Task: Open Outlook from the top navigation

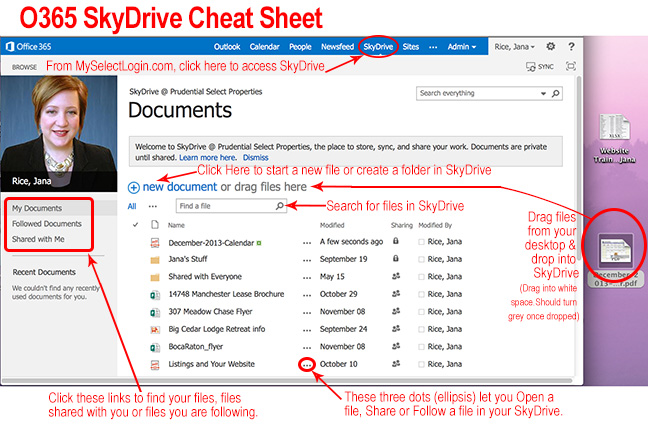Action: (227, 47)
